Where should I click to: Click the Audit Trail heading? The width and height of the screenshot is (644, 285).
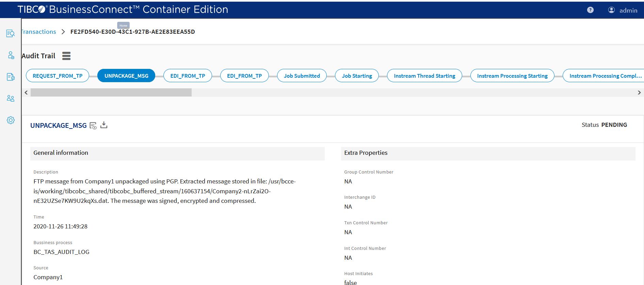pos(38,56)
